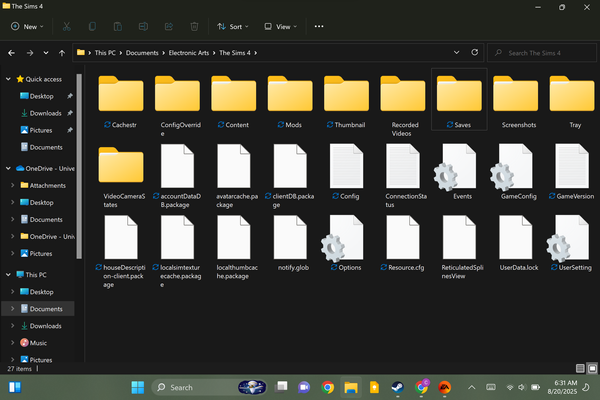Open Pictures in Quick access
The width and height of the screenshot is (600, 400).
click(41, 130)
